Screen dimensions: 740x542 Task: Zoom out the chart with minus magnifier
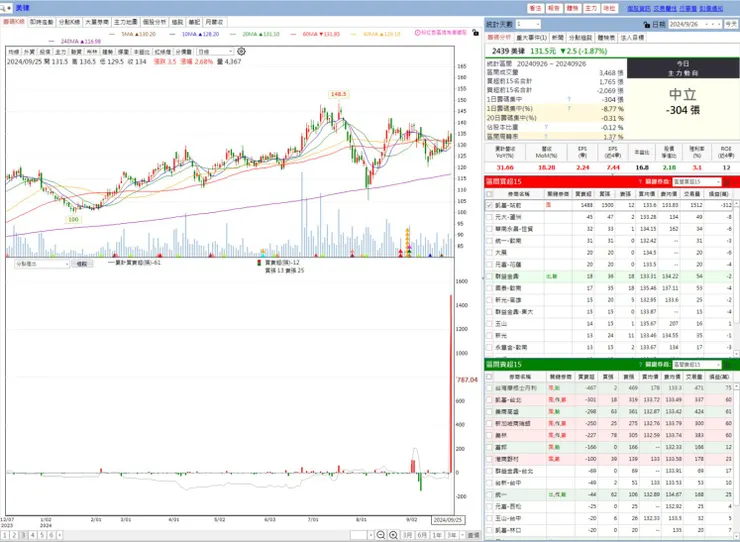click(381, 535)
